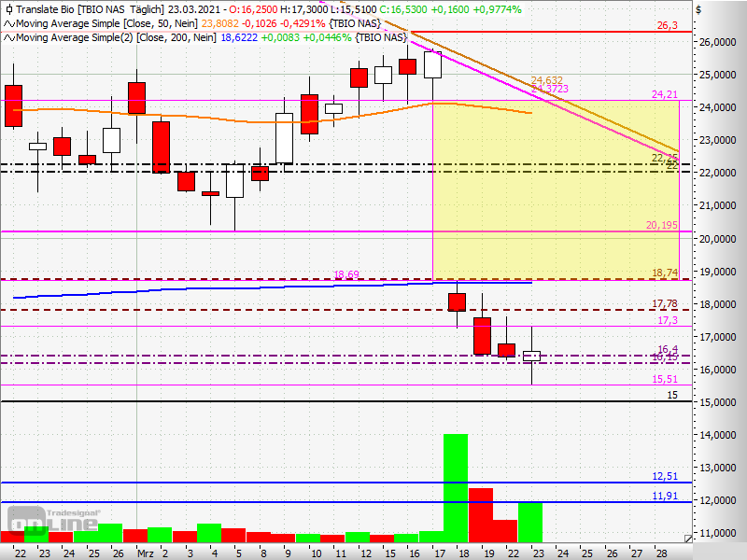This screenshot has width=747, height=560.
Task: Click the magenta 17,3 level label
Action: [x=668, y=320]
